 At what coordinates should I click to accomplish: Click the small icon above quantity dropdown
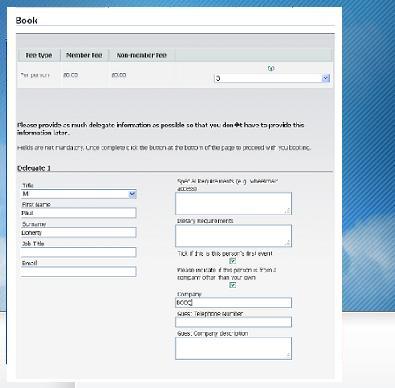coord(271,68)
